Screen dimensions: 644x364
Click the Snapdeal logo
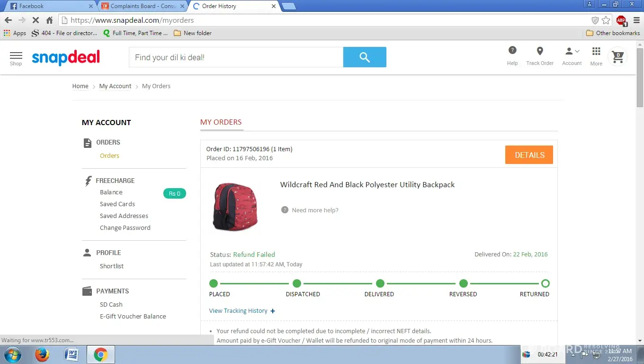(x=66, y=58)
